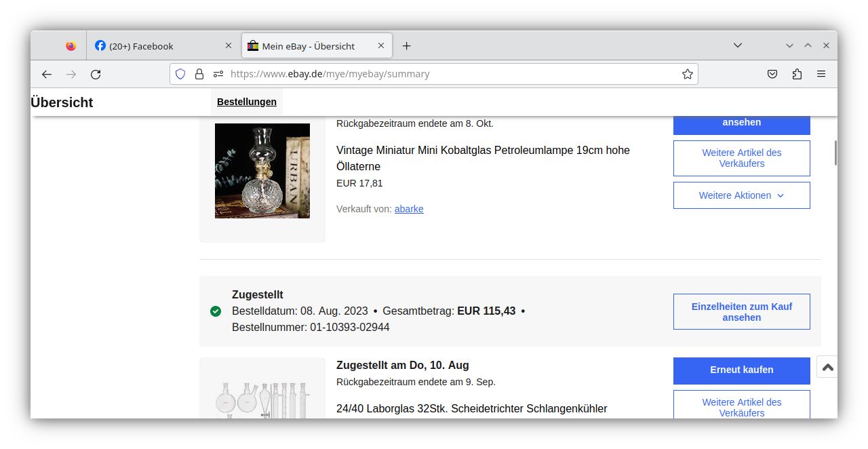Click the Erneut kaufen button
The image size is (868, 449).
(x=741, y=370)
